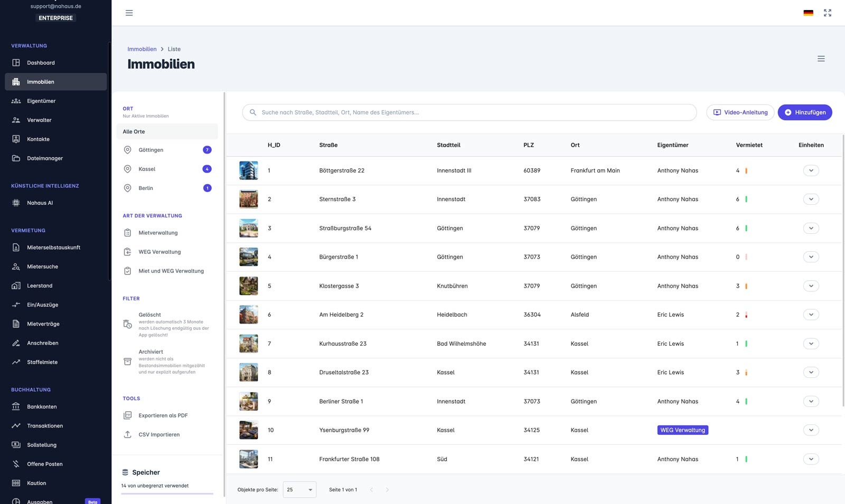
Task: Sort table by PLZ column header
Action: tap(529, 145)
